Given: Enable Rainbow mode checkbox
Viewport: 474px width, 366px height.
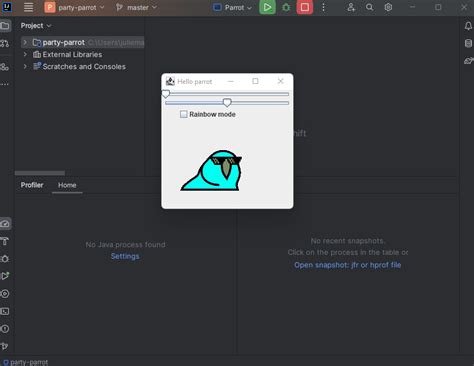Looking at the screenshot, I should click(184, 114).
